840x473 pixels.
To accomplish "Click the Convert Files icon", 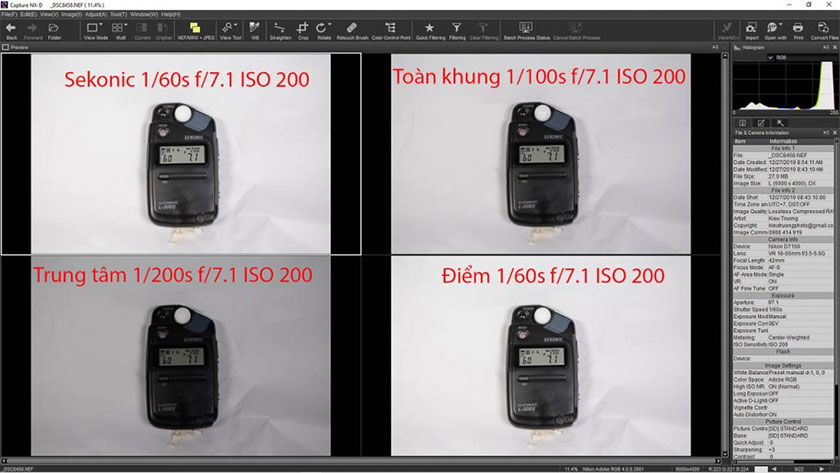I will pyautogui.click(x=824, y=31).
